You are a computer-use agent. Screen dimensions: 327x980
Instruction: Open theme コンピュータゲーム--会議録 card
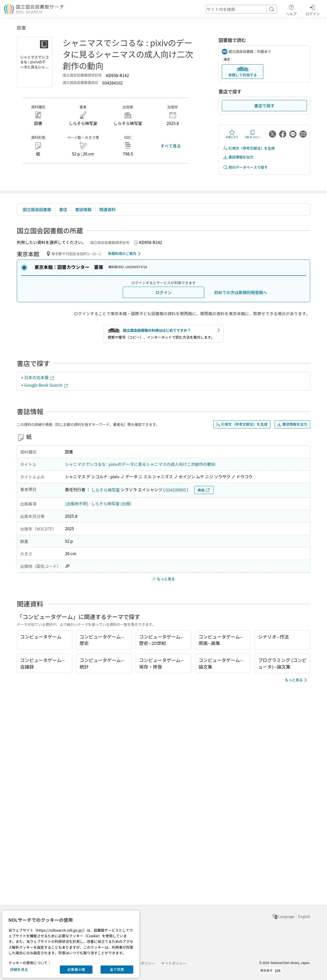click(x=45, y=664)
